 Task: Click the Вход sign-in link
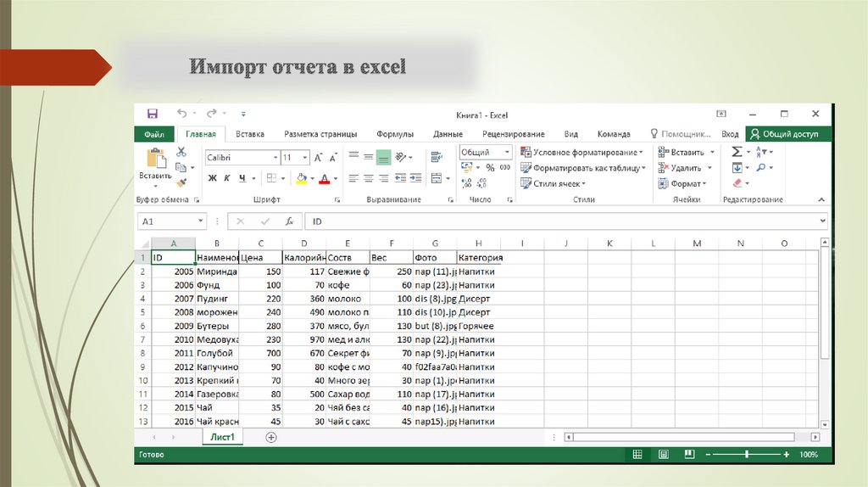click(x=730, y=134)
